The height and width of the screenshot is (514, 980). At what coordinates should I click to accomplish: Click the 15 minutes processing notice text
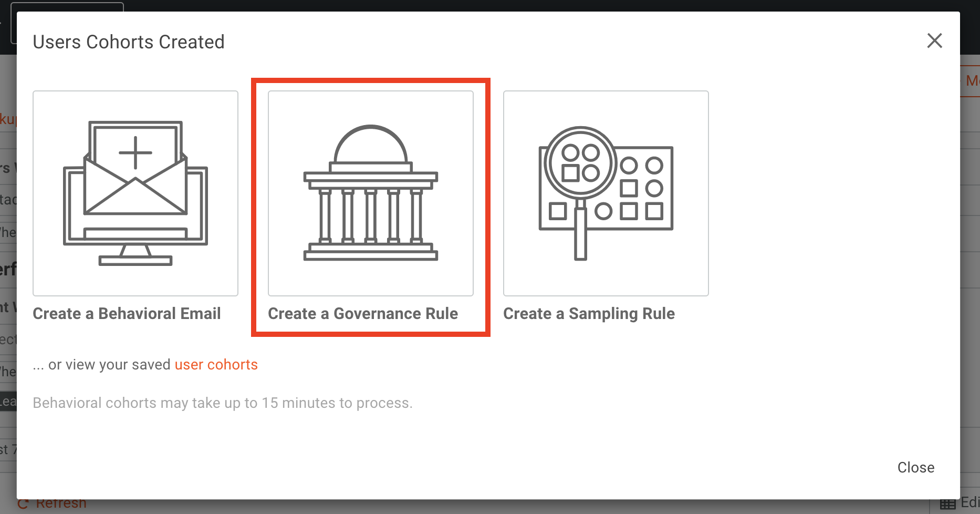tap(223, 403)
